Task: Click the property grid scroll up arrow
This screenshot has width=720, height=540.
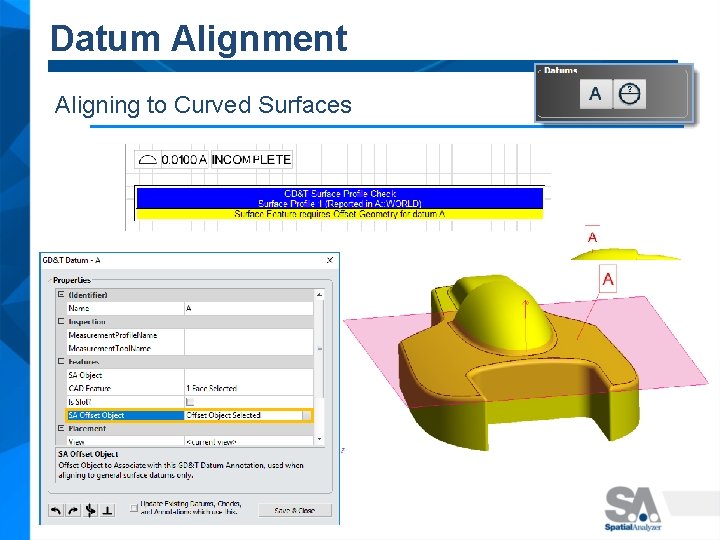Action: click(319, 294)
